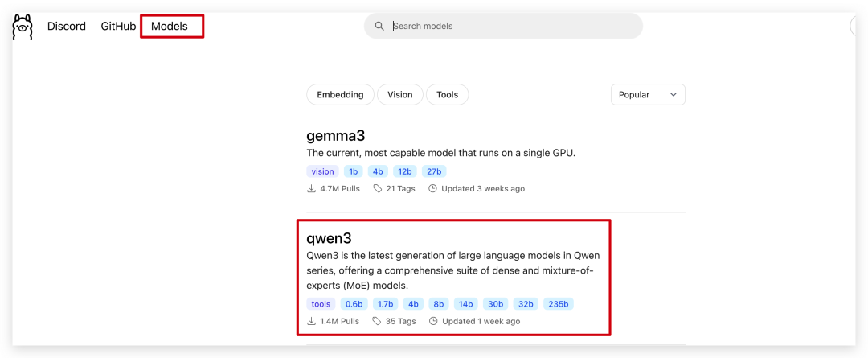
Task: Click gemma3 tags label icon
Action: (x=378, y=188)
